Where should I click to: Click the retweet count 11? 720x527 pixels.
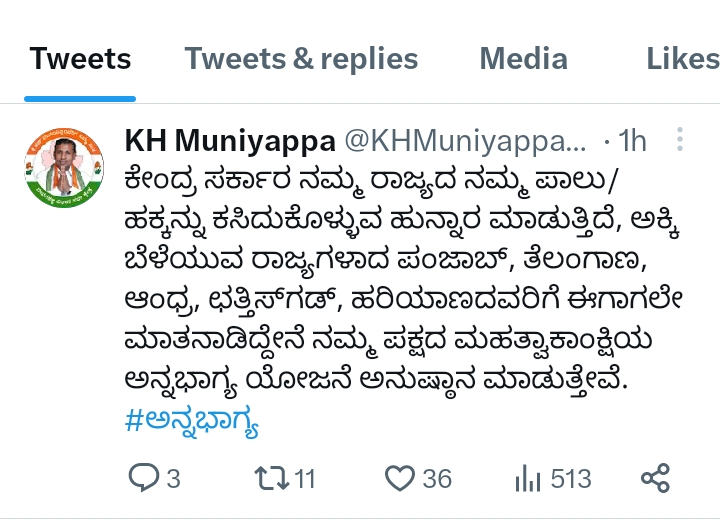pos(304,479)
